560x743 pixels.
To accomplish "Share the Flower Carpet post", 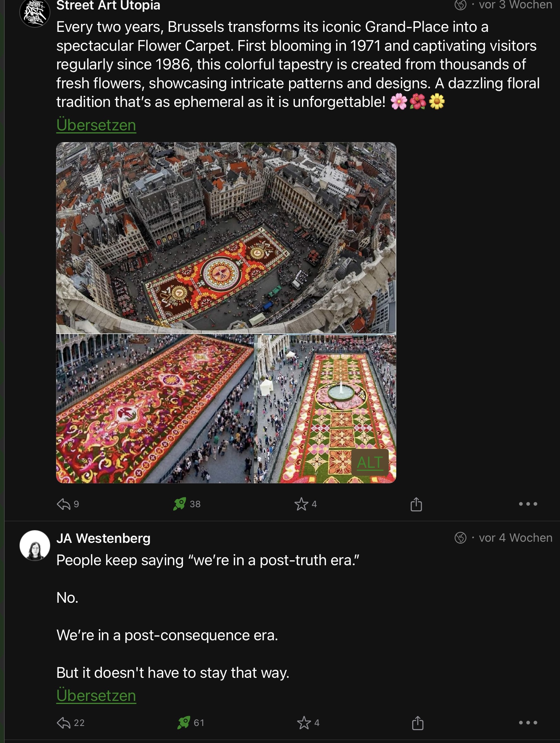I will click(x=416, y=504).
